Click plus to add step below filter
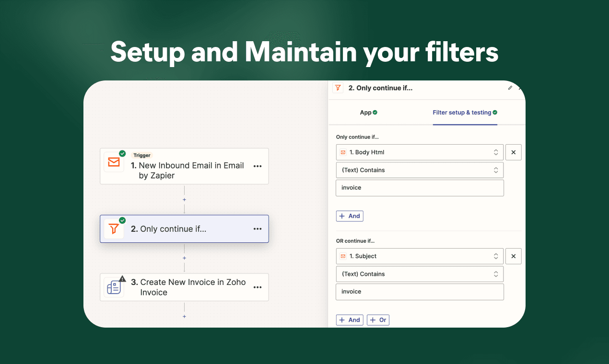Viewport: 609px width, 364px height. (184, 258)
